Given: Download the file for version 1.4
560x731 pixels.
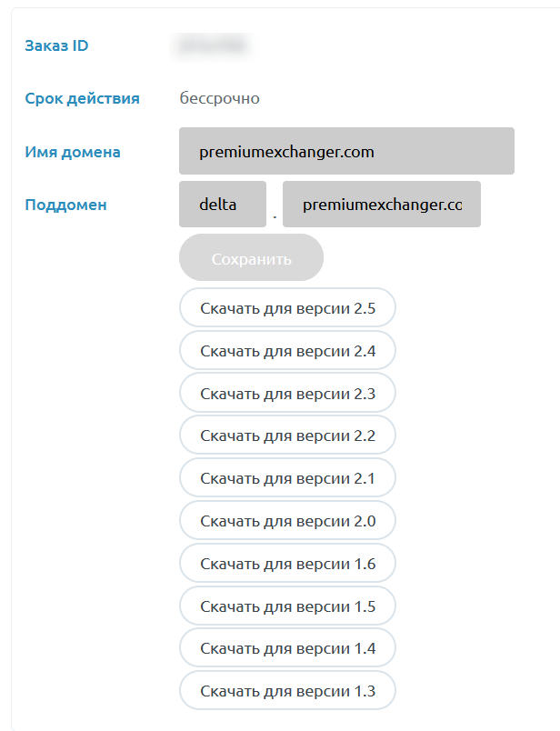Looking at the screenshot, I should [x=287, y=648].
